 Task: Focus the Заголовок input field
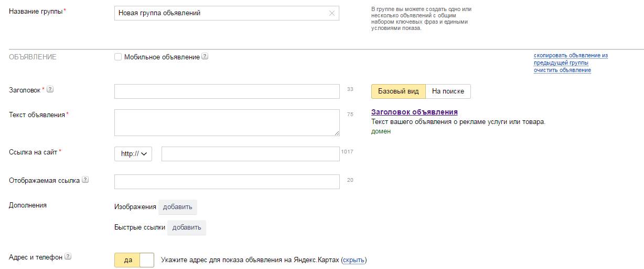227,91
